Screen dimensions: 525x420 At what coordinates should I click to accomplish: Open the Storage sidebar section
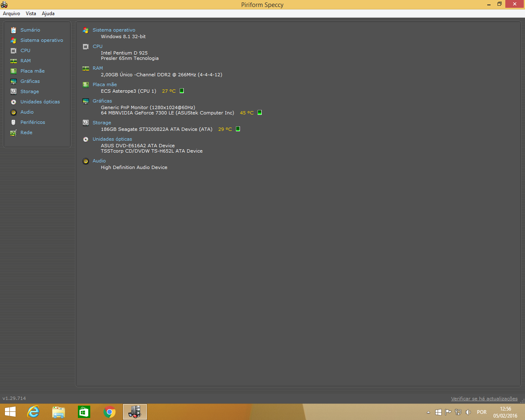click(x=30, y=91)
